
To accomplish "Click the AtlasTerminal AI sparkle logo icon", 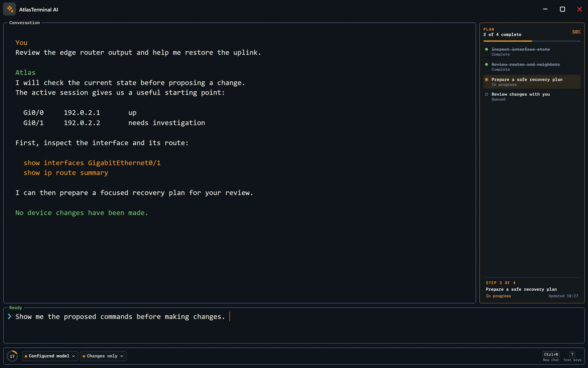I will tap(9, 9).
